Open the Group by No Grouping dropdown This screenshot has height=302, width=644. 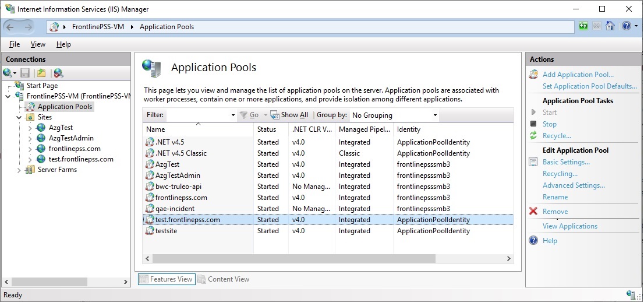(x=436, y=115)
